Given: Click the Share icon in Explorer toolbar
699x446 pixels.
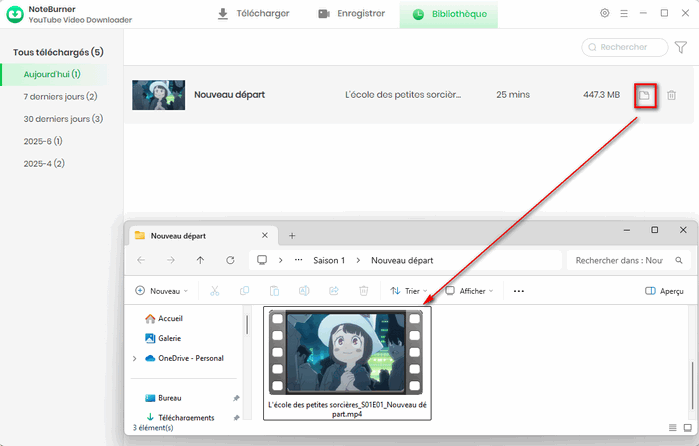Looking at the screenshot, I should pos(334,291).
